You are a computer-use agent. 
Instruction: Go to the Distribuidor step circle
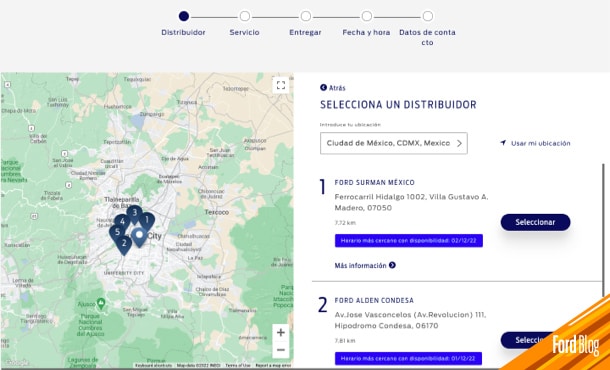pyautogui.click(x=184, y=16)
